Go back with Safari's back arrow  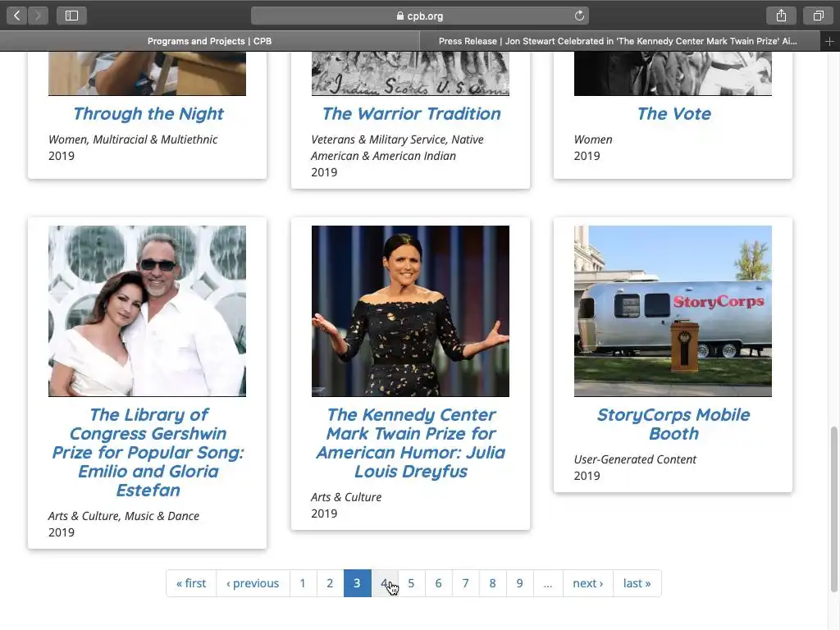click(x=16, y=16)
